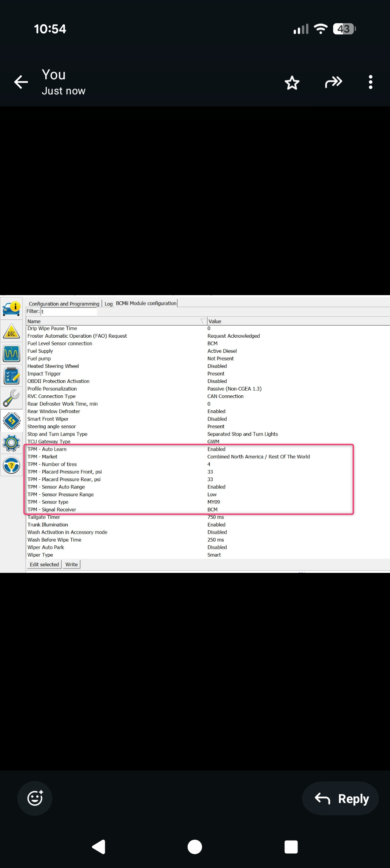Viewport: 390px width, 868px height.
Task: Open the steering wheel help icon
Action: coord(12,466)
